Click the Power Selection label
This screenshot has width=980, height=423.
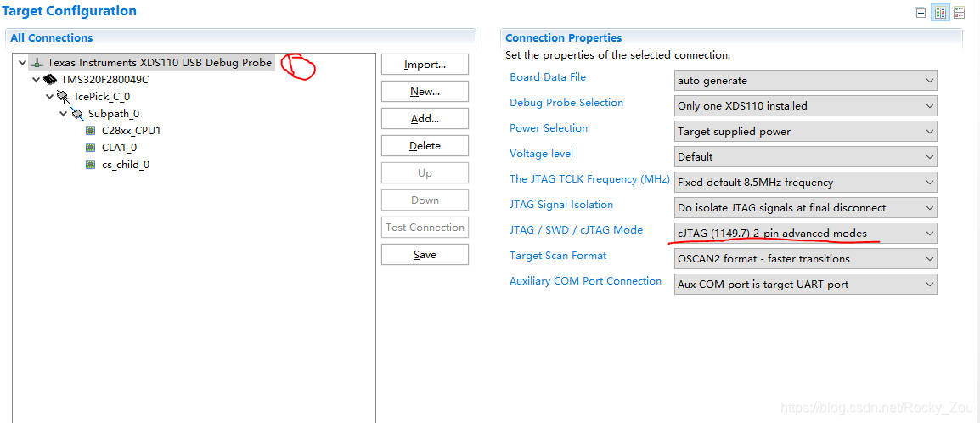(549, 128)
